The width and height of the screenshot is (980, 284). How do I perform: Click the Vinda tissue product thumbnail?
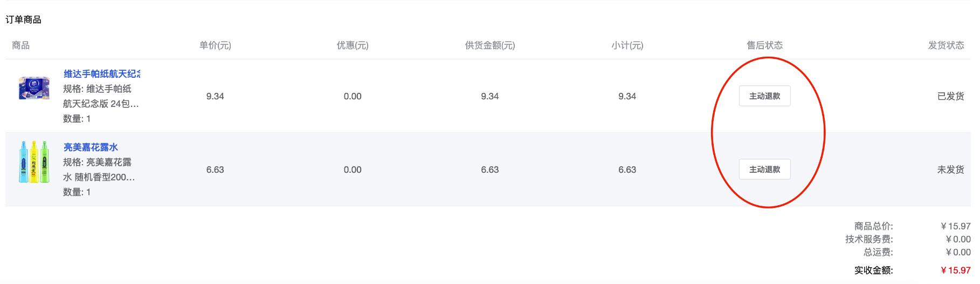pos(34,88)
